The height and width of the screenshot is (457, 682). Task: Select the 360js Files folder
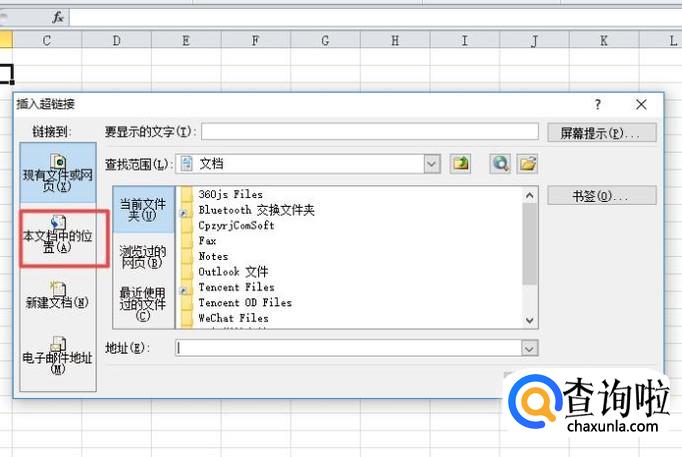click(x=231, y=194)
